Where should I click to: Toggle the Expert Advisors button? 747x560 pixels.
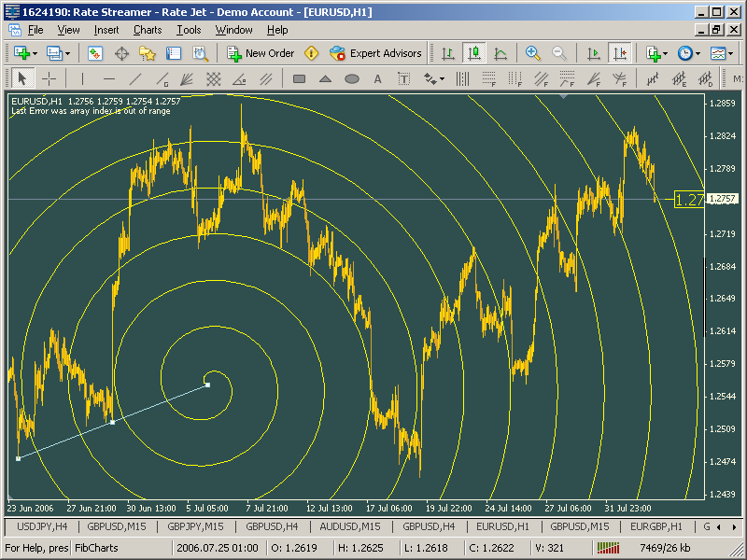tap(376, 53)
